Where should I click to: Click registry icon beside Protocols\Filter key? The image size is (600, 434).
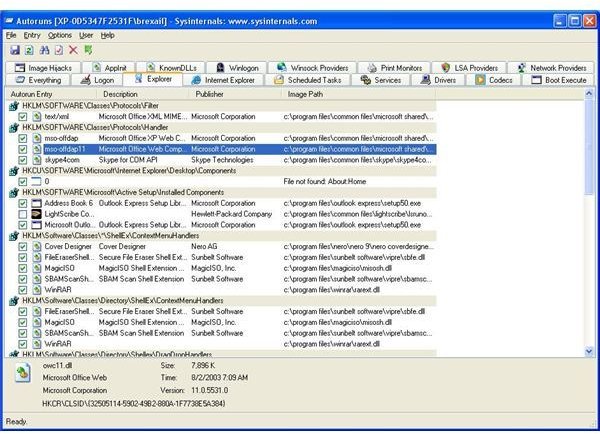(14, 106)
